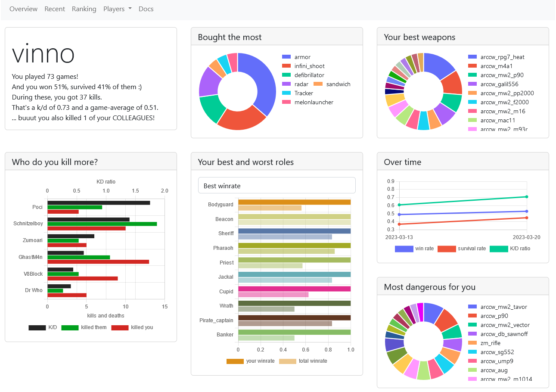Toggle arccw_mw2_f2000 legend entry
Screen dimensions: 556x392
tap(498, 103)
